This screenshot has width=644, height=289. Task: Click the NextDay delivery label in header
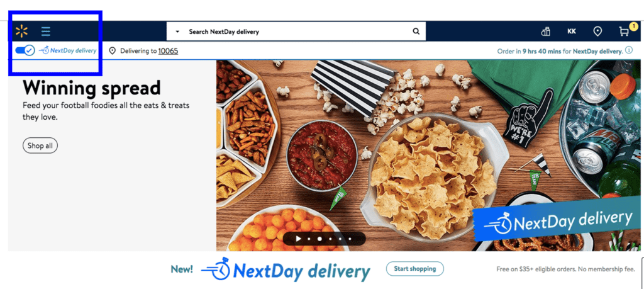68,50
